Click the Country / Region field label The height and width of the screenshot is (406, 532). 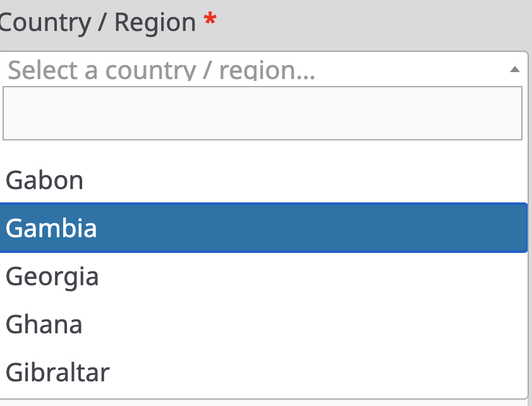[x=98, y=23]
